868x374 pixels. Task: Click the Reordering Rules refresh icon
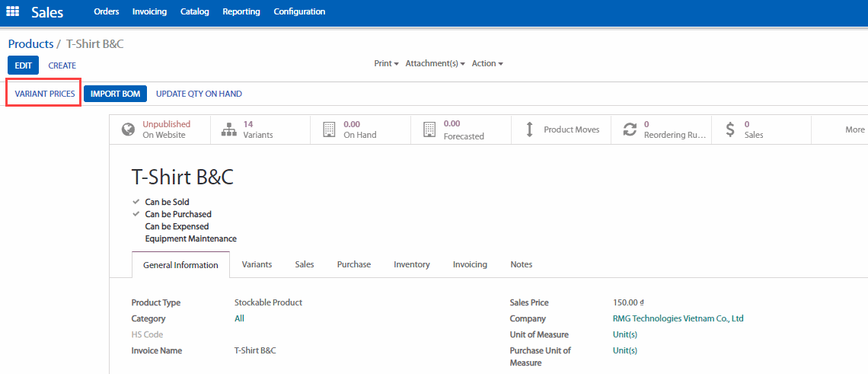[x=630, y=129]
